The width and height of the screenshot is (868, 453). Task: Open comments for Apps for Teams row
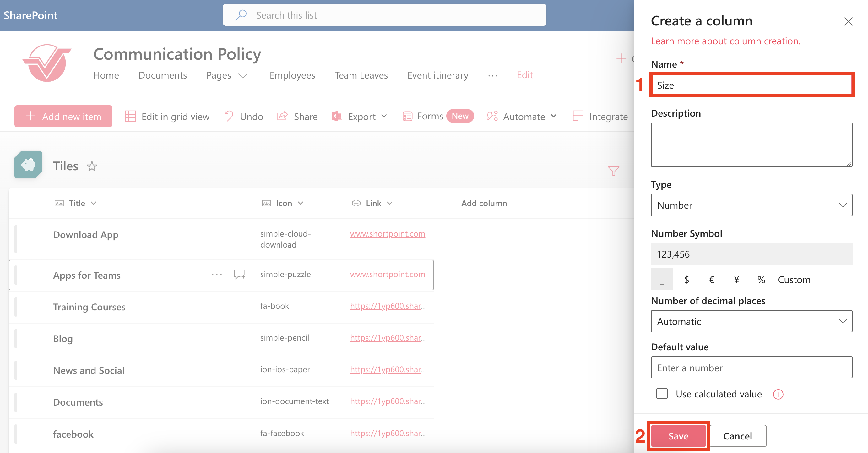pyautogui.click(x=240, y=274)
